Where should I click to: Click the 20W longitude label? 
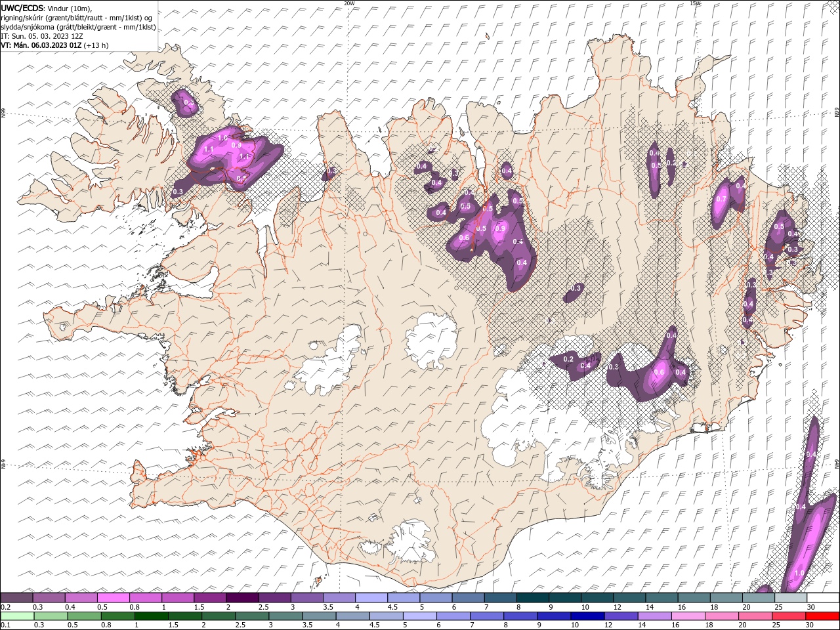pos(349,3)
